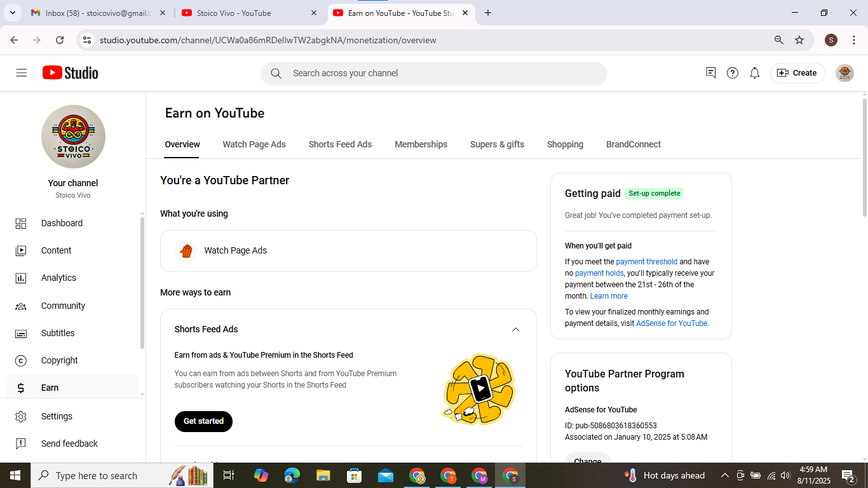Bookmark this page with the star icon
The image size is (868, 488).
[x=799, y=40]
